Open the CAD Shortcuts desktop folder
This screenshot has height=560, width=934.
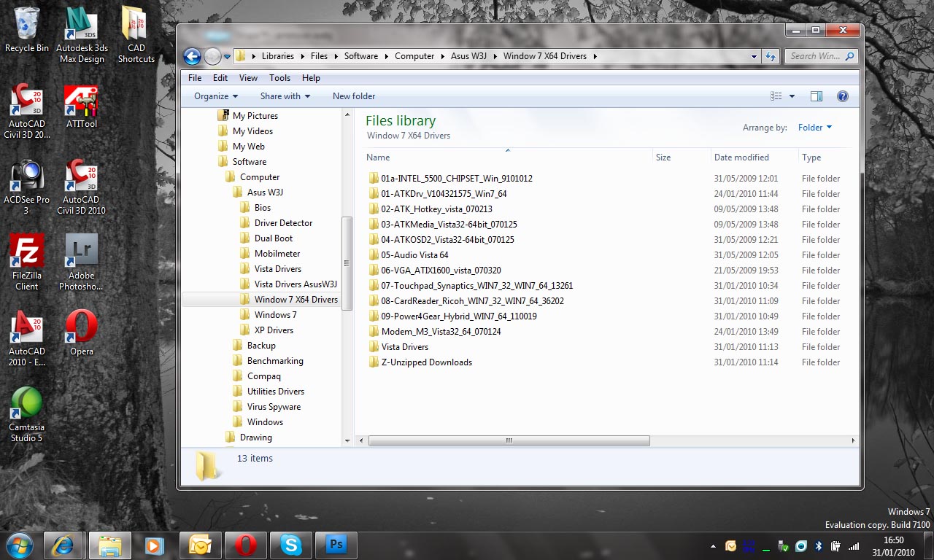click(x=136, y=34)
